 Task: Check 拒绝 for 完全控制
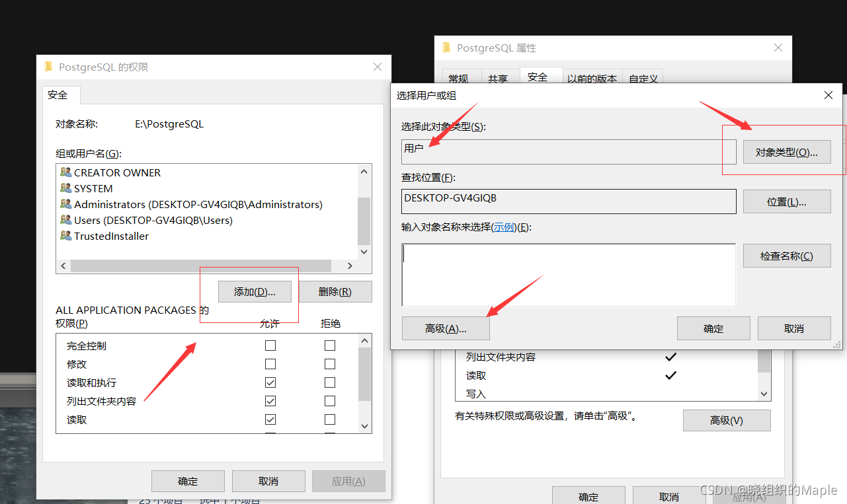pyautogui.click(x=330, y=345)
